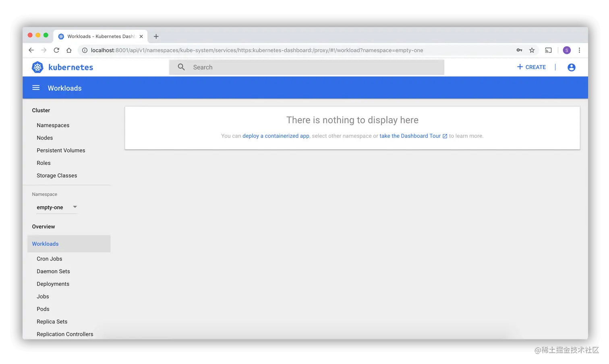Image resolution: width=609 pixels, height=364 pixels.
Task: Open the navigation hamburger menu
Action: 36,87
